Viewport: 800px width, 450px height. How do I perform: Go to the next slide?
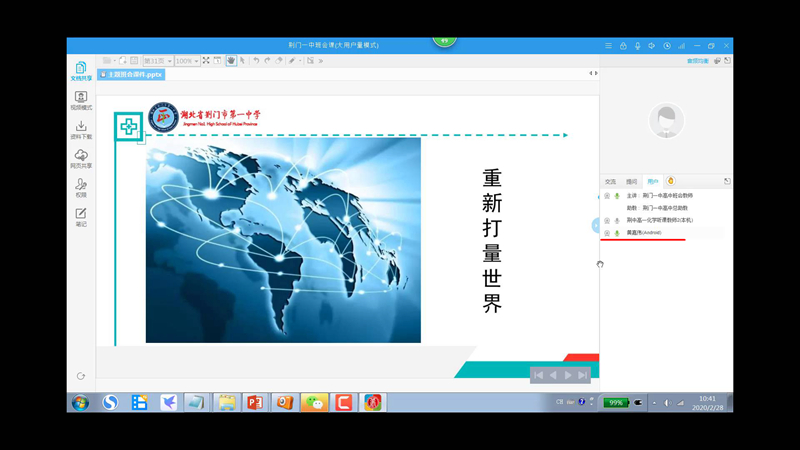point(568,375)
